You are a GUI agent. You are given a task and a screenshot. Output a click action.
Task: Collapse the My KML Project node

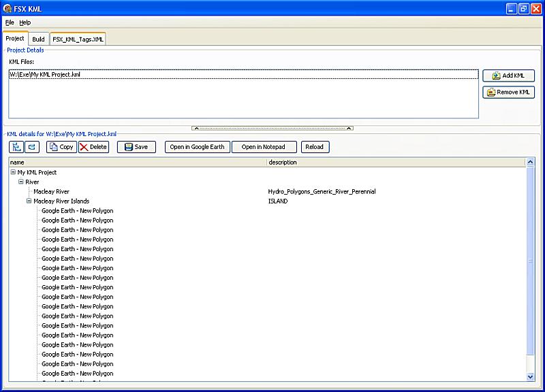tap(13, 173)
